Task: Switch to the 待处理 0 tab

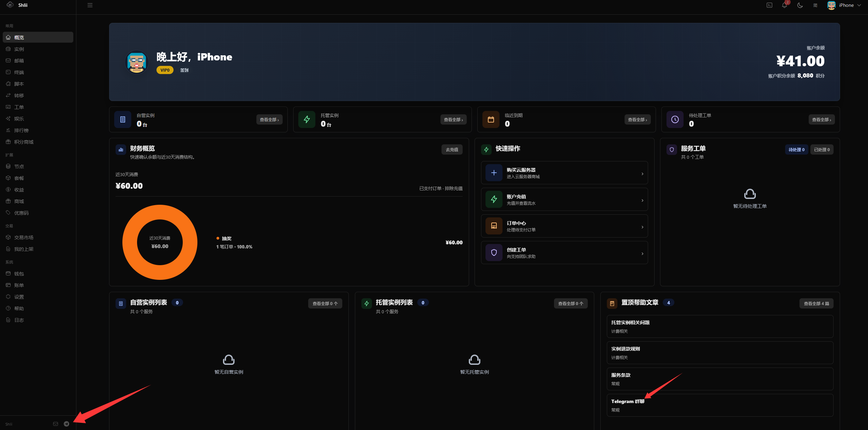Action: click(796, 149)
